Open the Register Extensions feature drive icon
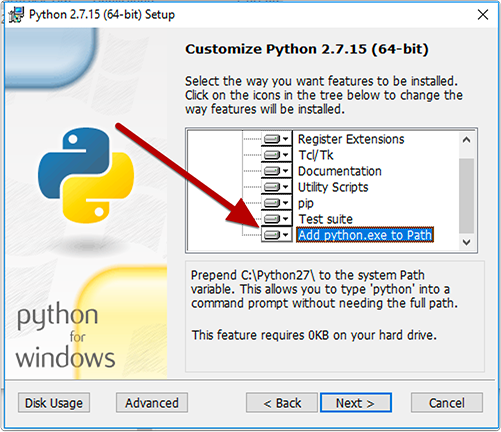Viewport: 501px width, 432px height. click(x=276, y=139)
